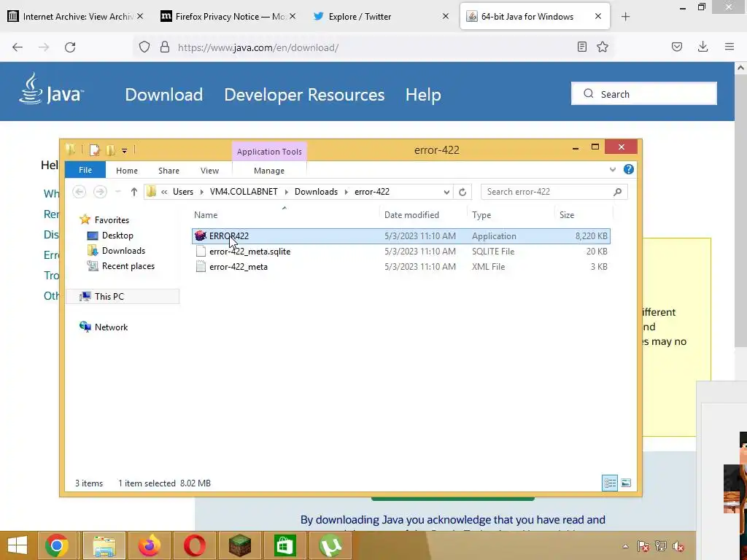Go back using Firefox back arrow
The height and width of the screenshot is (560, 747).
coord(18,47)
